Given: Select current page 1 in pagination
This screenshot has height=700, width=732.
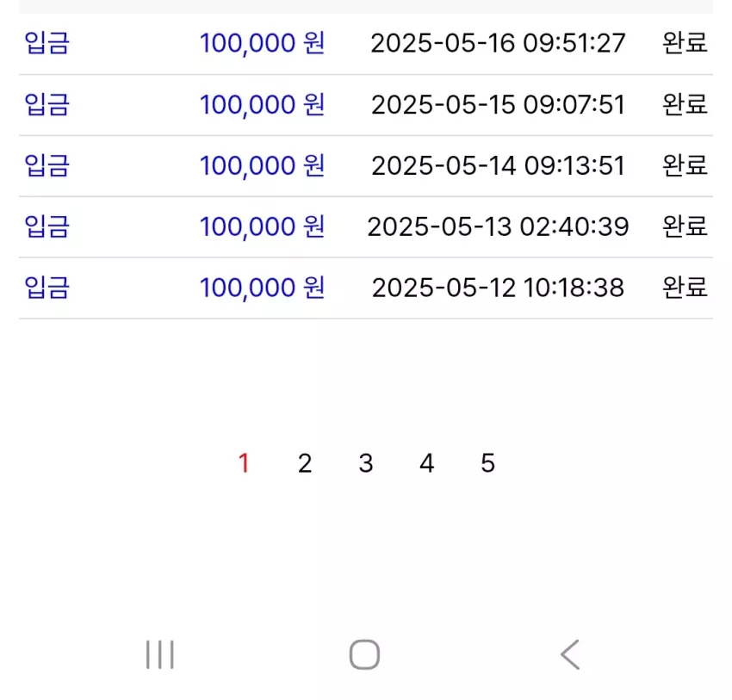Looking at the screenshot, I should point(244,463).
